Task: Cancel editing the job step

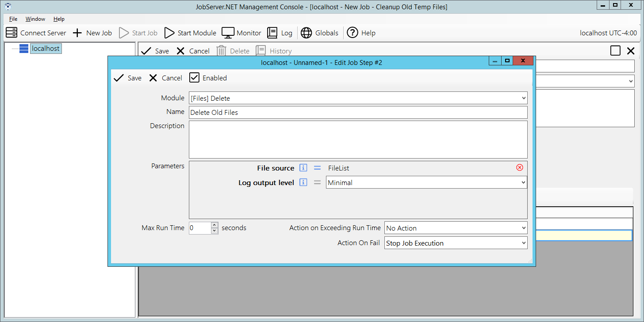Action: click(x=166, y=78)
